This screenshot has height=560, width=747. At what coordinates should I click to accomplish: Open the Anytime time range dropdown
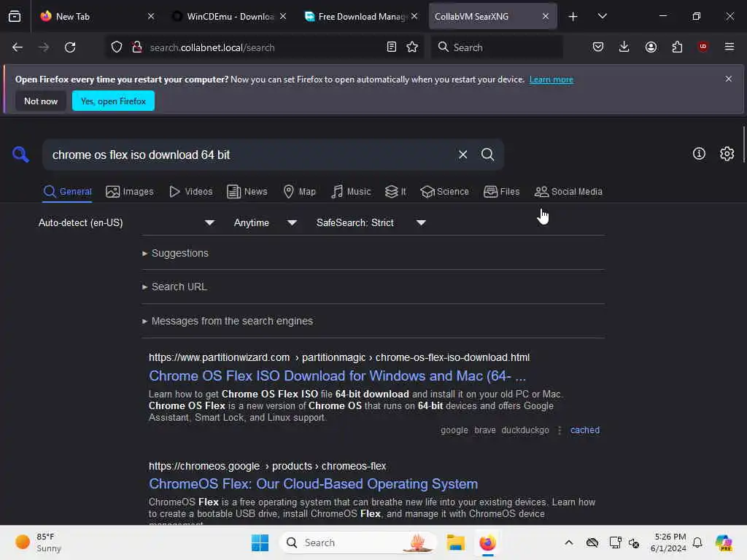[265, 222]
